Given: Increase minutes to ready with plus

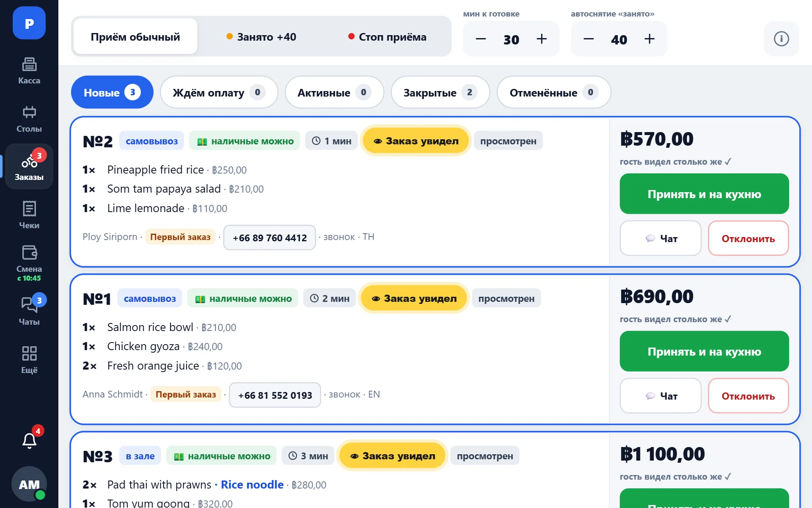Looking at the screenshot, I should [542, 39].
